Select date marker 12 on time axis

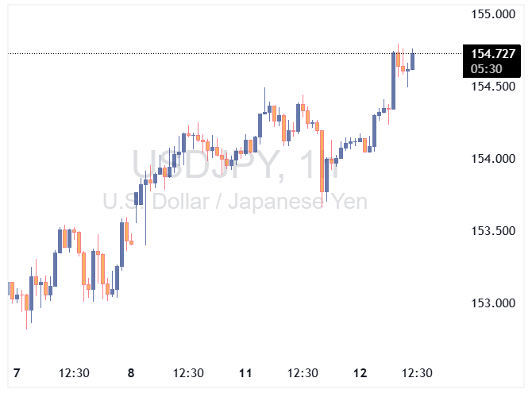point(360,373)
